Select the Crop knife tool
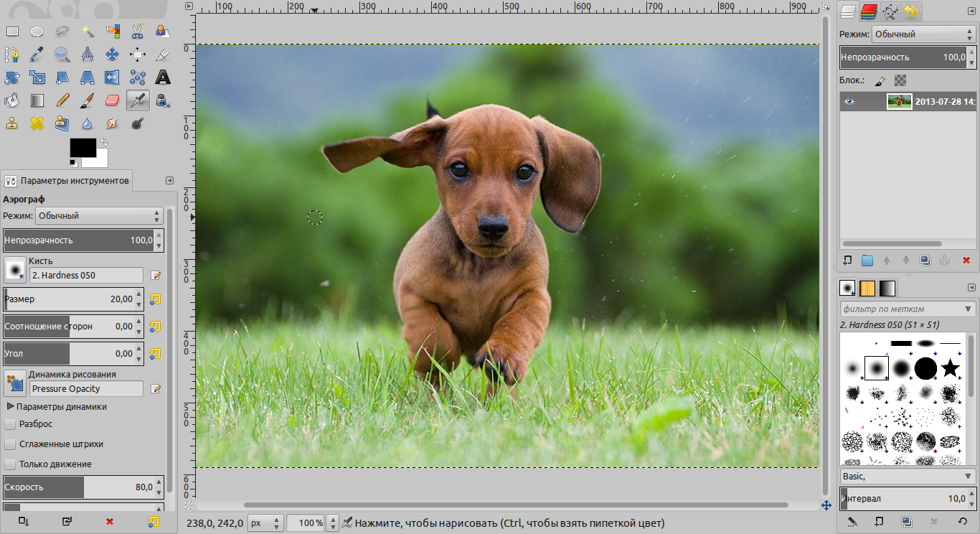This screenshot has width=980, height=534. click(x=163, y=54)
